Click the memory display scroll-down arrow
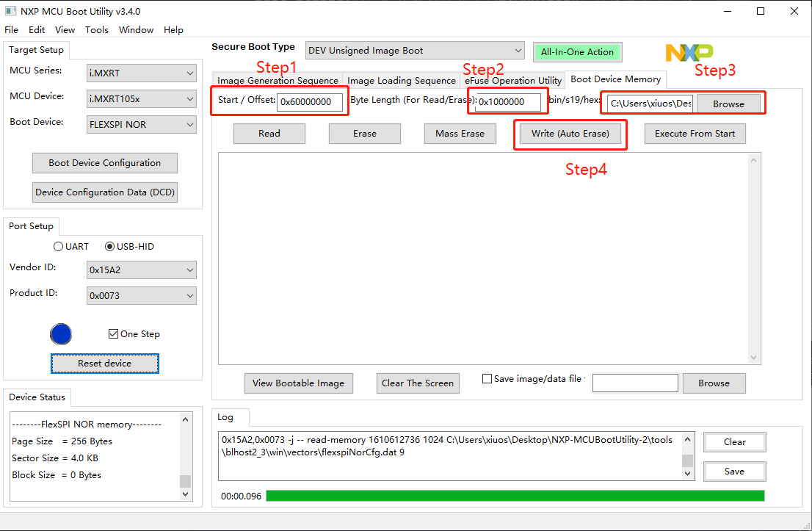 point(753,358)
